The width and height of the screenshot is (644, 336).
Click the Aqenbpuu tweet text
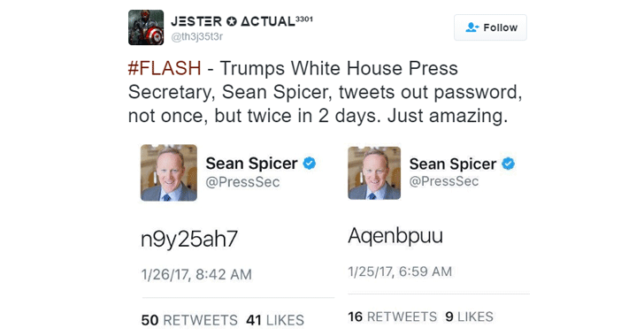(395, 236)
